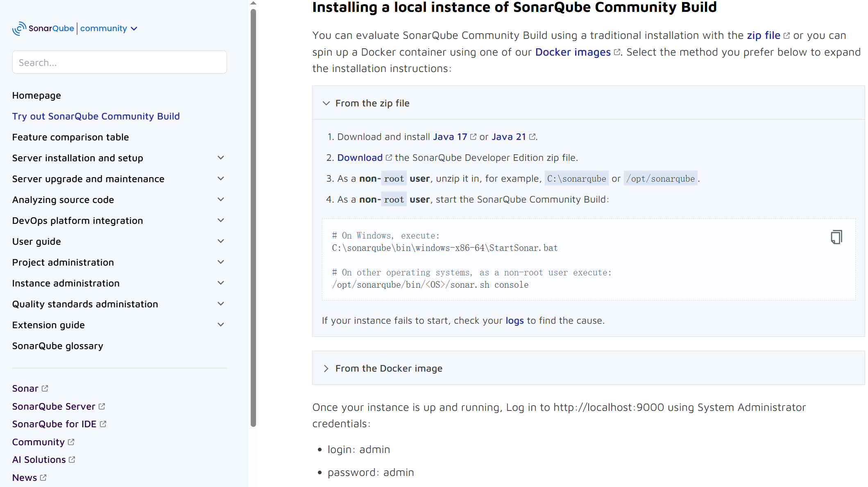The image size is (868, 487).
Task: Expand Project administration chevron
Action: click(x=221, y=262)
